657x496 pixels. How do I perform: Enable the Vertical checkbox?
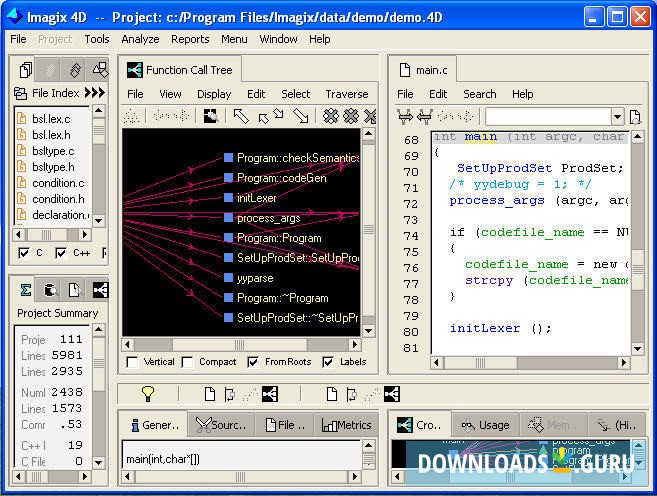pyautogui.click(x=132, y=362)
